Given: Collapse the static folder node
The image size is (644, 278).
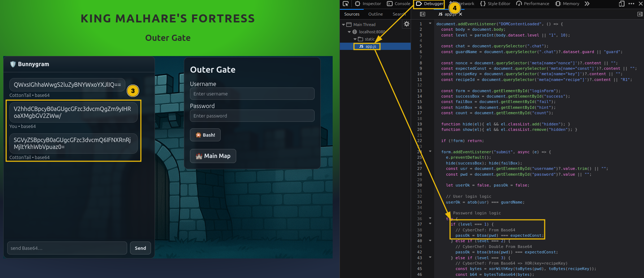Looking at the screenshot, I should (355, 39).
